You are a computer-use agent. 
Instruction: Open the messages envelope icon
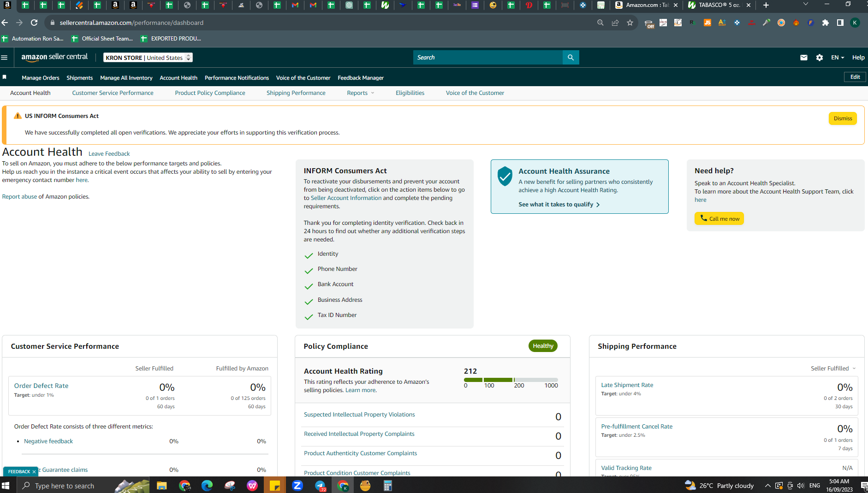click(803, 58)
